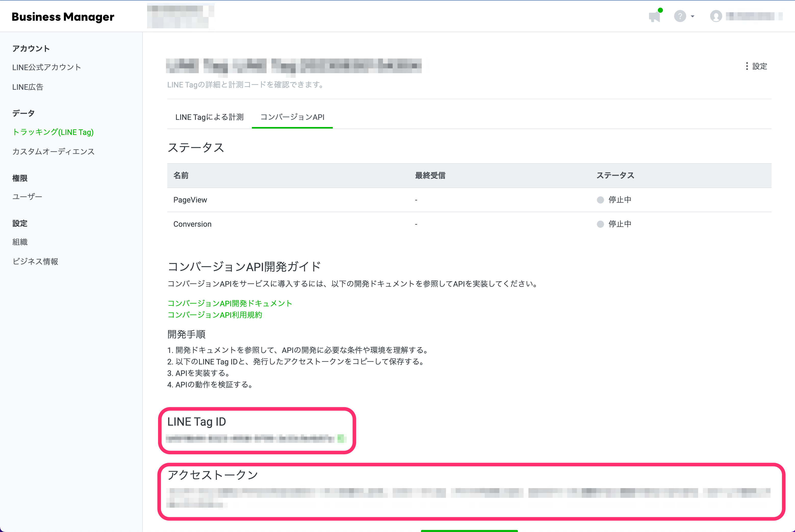Open the announcements megaphone icon
The height and width of the screenshot is (532, 795).
[655, 16]
